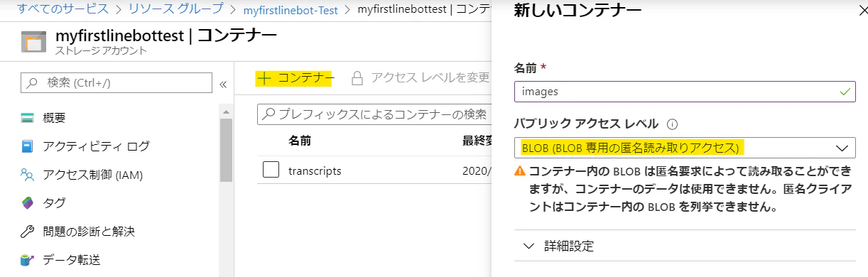
Task: Open the パブリック アクセス レベル dropdown
Action: coord(685,148)
